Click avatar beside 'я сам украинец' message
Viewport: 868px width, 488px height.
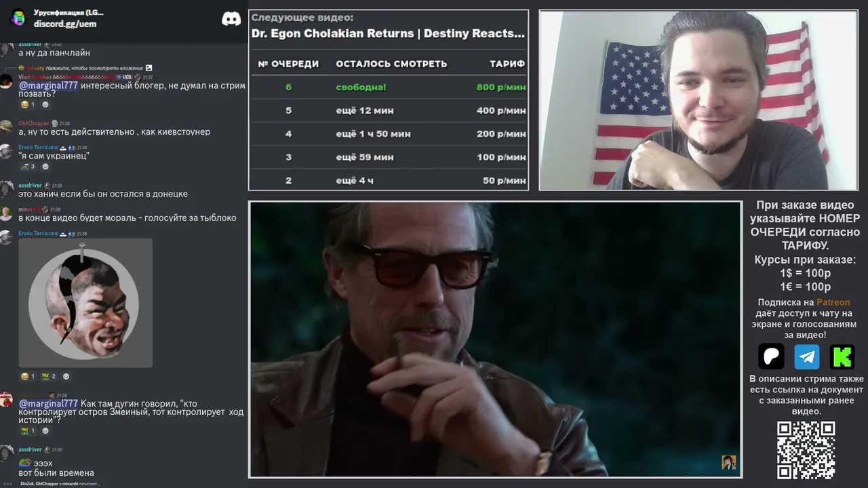coord(6,150)
